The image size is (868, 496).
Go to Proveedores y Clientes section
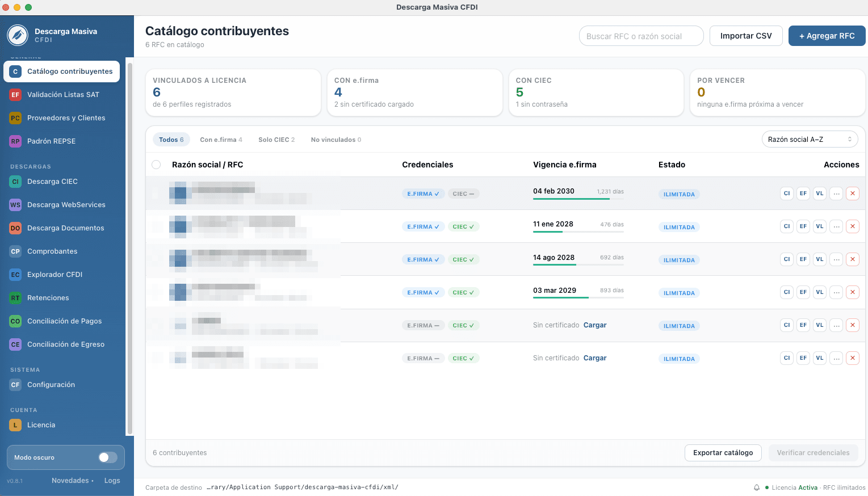coord(61,118)
